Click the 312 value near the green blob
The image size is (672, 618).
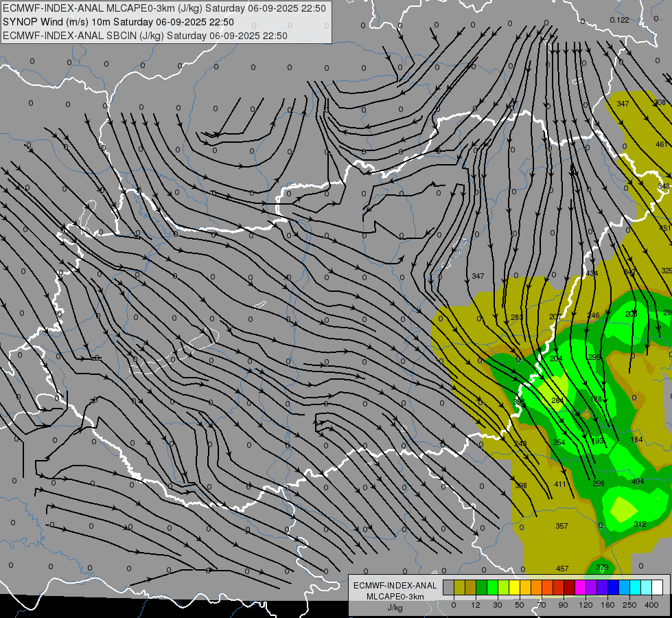640,524
